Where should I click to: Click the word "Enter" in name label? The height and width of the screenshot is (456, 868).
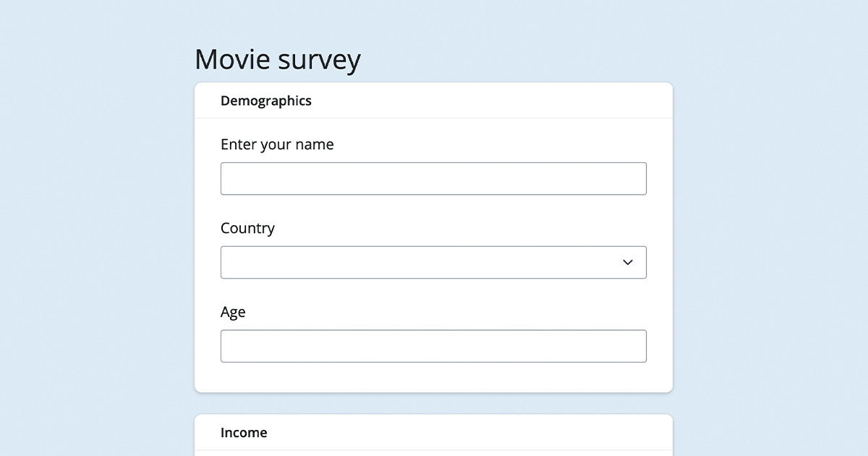click(239, 145)
